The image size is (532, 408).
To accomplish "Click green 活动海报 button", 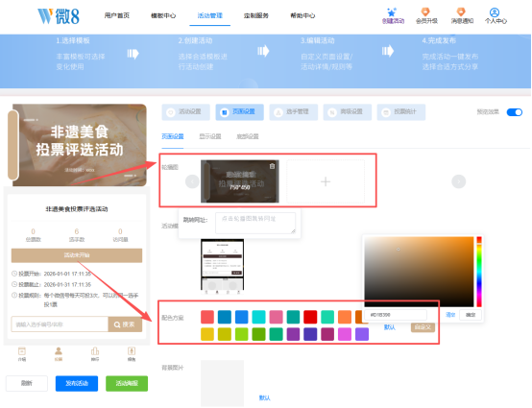I will pos(127,383).
